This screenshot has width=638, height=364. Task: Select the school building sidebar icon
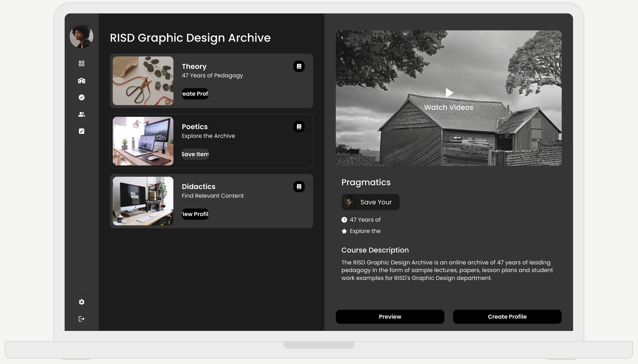tap(82, 80)
